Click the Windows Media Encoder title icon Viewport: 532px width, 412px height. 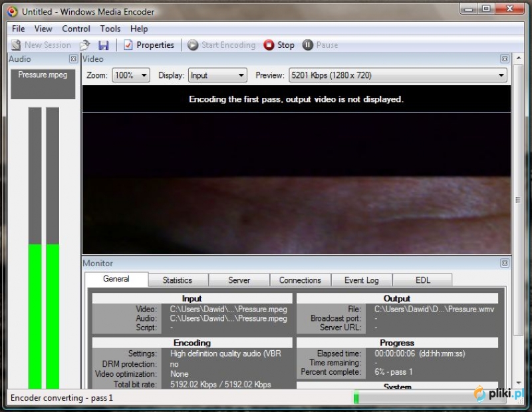click(12, 12)
